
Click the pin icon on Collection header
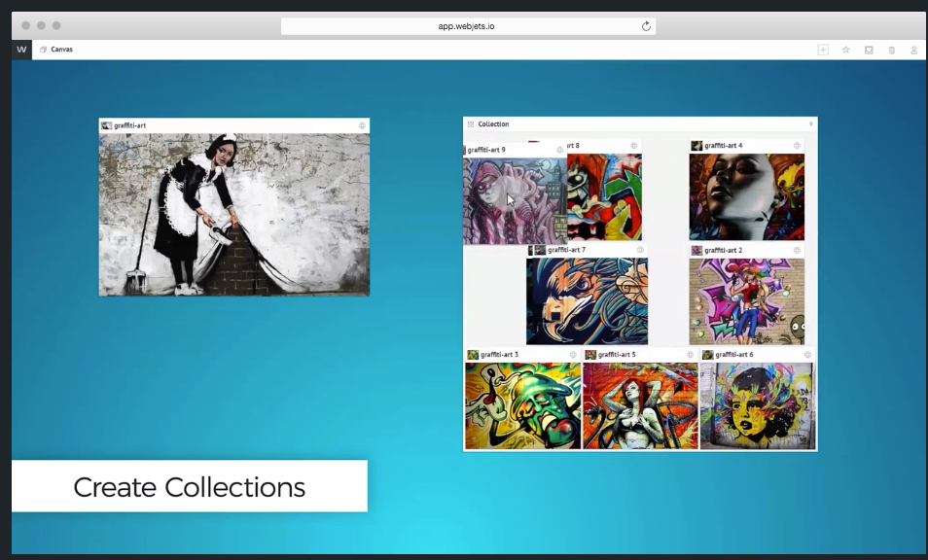[811, 124]
